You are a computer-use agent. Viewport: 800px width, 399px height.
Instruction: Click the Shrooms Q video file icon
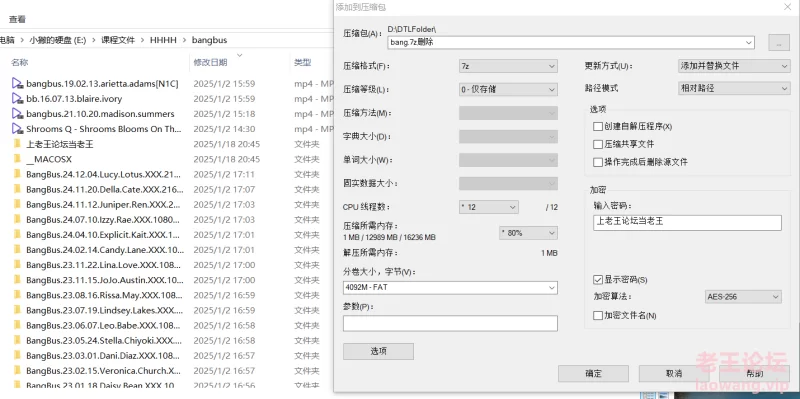pos(17,129)
